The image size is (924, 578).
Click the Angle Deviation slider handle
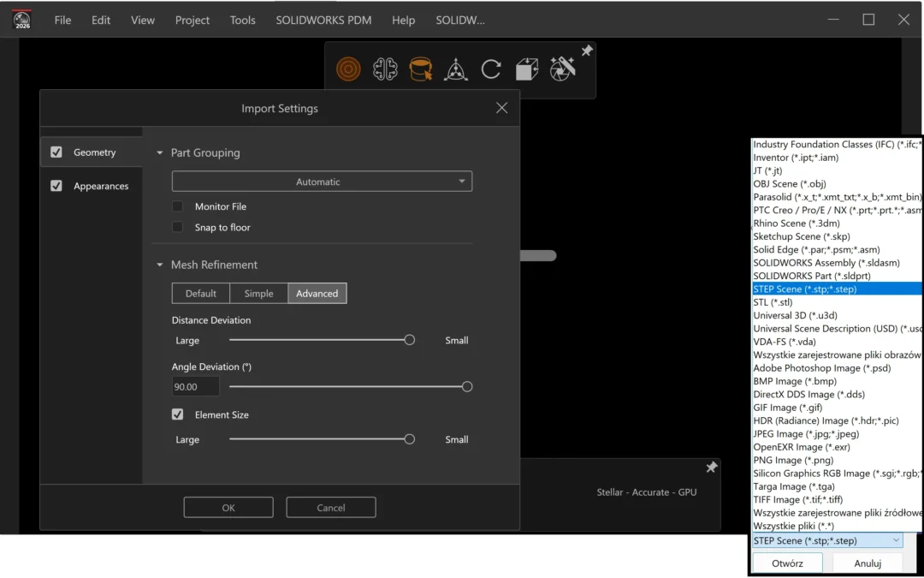click(467, 387)
